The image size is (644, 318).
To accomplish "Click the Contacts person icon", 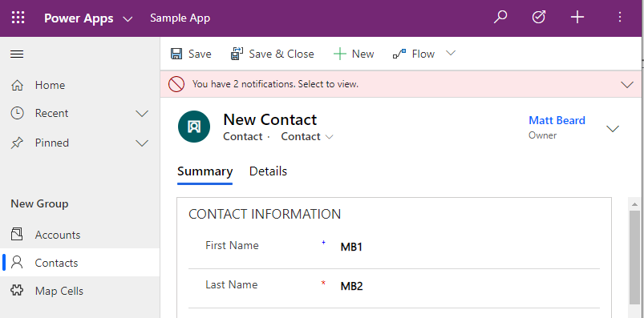I will (17, 263).
